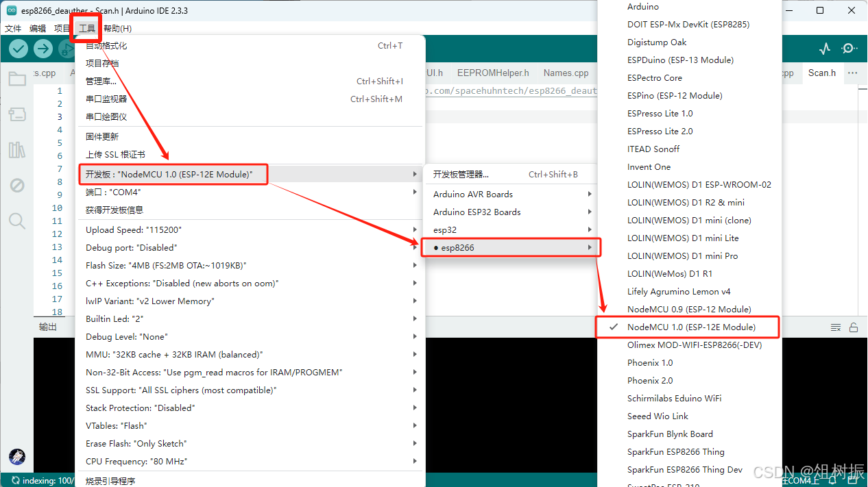Image resolution: width=868 pixels, height=487 pixels.
Task: Expand the esp8266 boards submenu
Action: point(511,247)
